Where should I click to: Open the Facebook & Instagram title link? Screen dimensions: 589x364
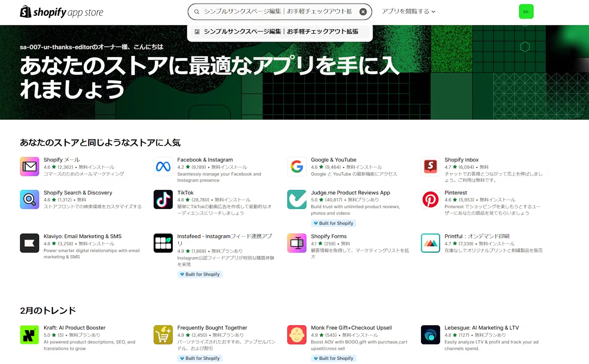coord(205,160)
